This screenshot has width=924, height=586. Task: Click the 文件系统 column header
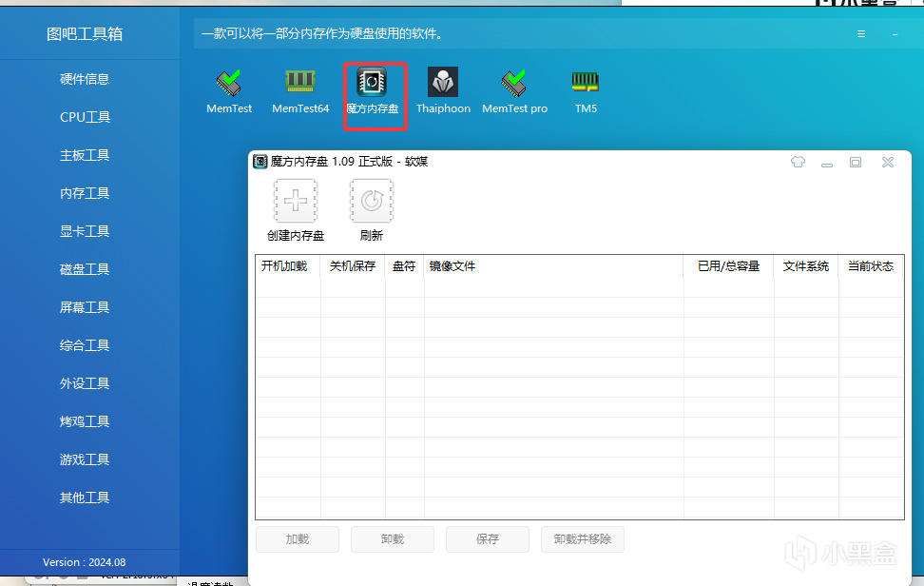pyautogui.click(x=805, y=266)
